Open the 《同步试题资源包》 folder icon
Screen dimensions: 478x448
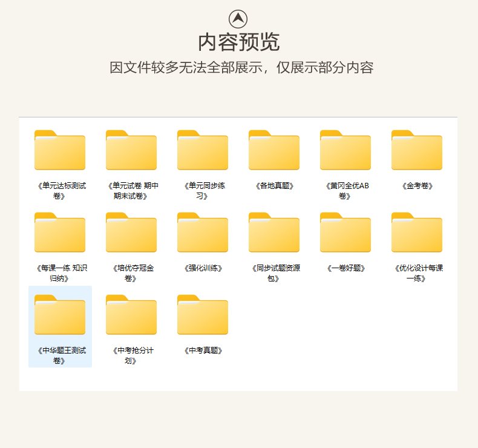273,232
